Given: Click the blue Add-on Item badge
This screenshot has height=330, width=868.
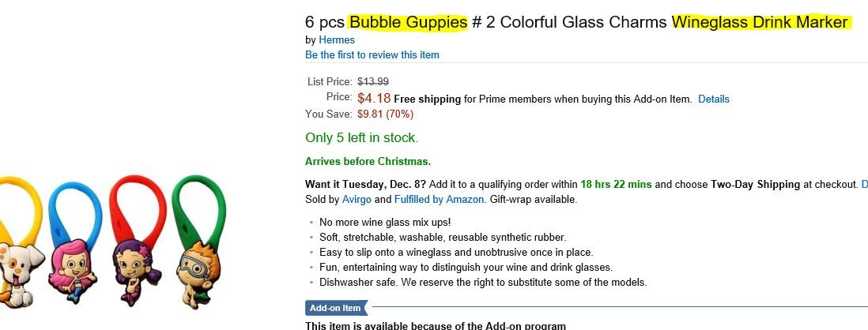Looking at the screenshot, I should 334,308.
